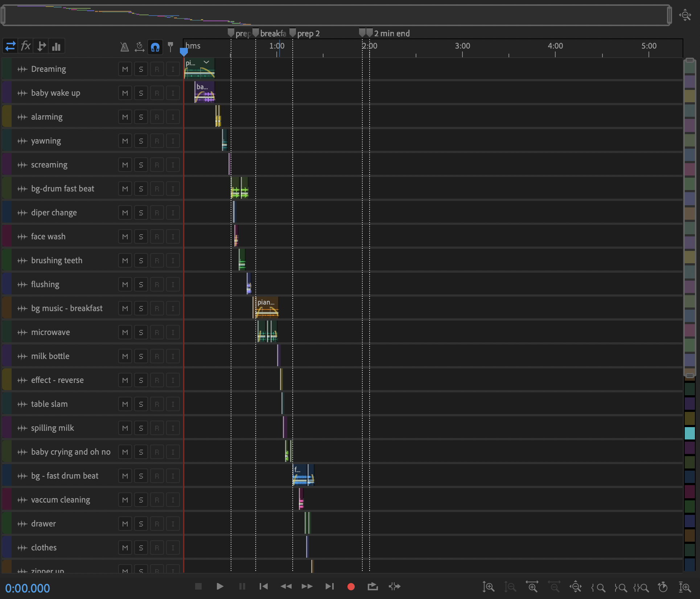
Task: Click the piano clip on breakfast track
Action: pyautogui.click(x=266, y=307)
